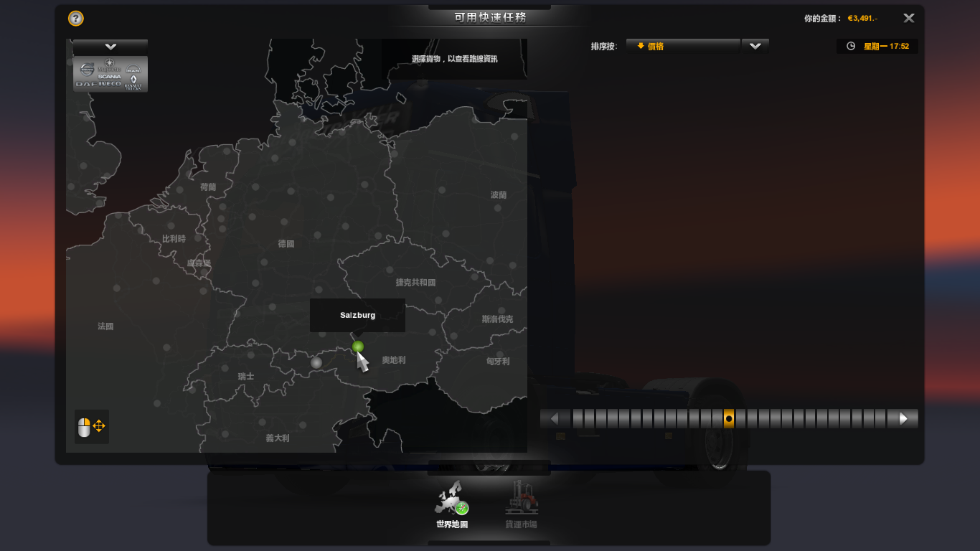This screenshot has height=551, width=980.
Task: Select the grey city marker west of Salzburg
Action: [316, 363]
